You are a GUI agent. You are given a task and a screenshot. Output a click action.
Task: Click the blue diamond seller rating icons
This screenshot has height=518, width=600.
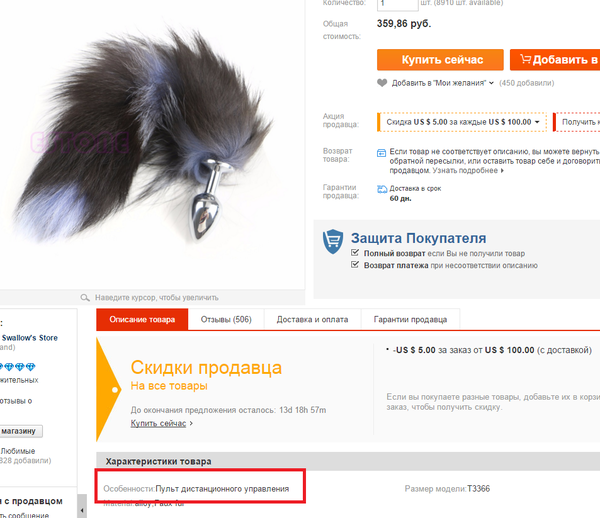[17, 367]
